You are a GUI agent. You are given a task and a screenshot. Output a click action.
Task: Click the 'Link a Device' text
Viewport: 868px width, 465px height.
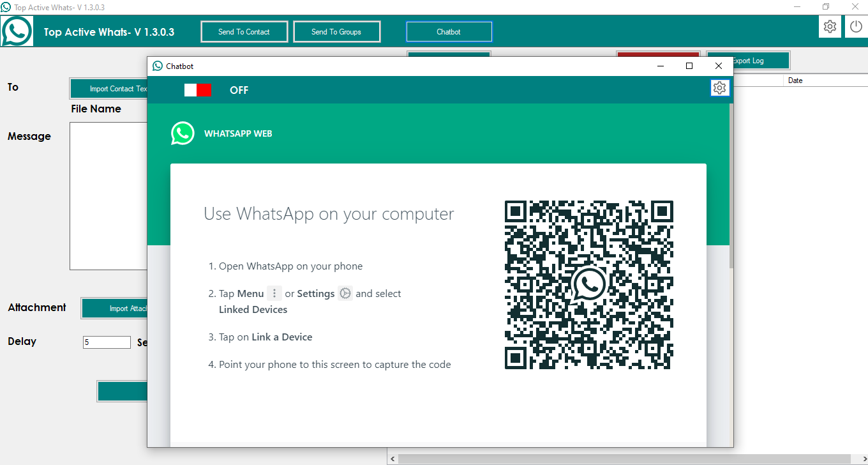tap(282, 337)
